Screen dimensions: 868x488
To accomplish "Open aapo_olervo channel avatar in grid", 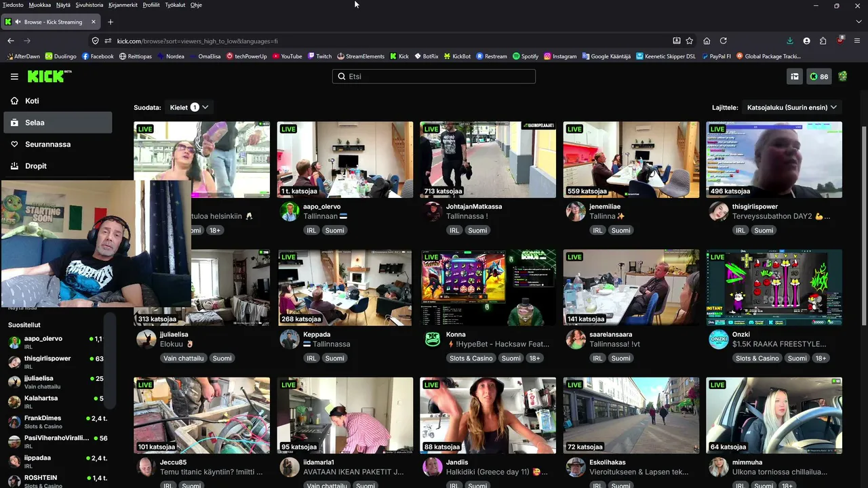I will pyautogui.click(x=290, y=211).
